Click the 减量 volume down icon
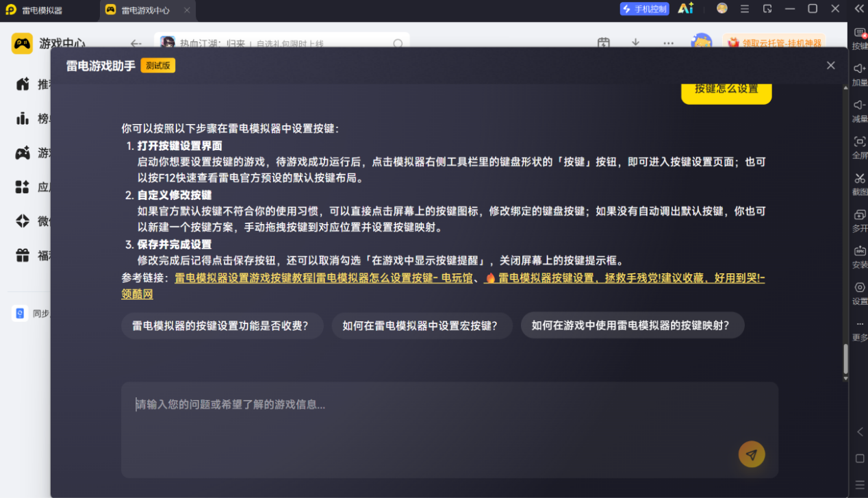The height and width of the screenshot is (498, 868). (860, 111)
